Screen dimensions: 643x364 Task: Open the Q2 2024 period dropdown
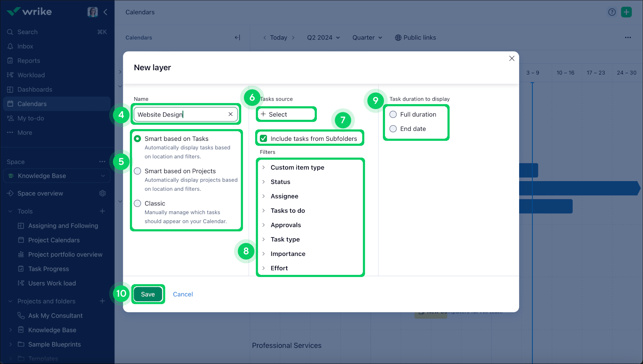point(323,37)
